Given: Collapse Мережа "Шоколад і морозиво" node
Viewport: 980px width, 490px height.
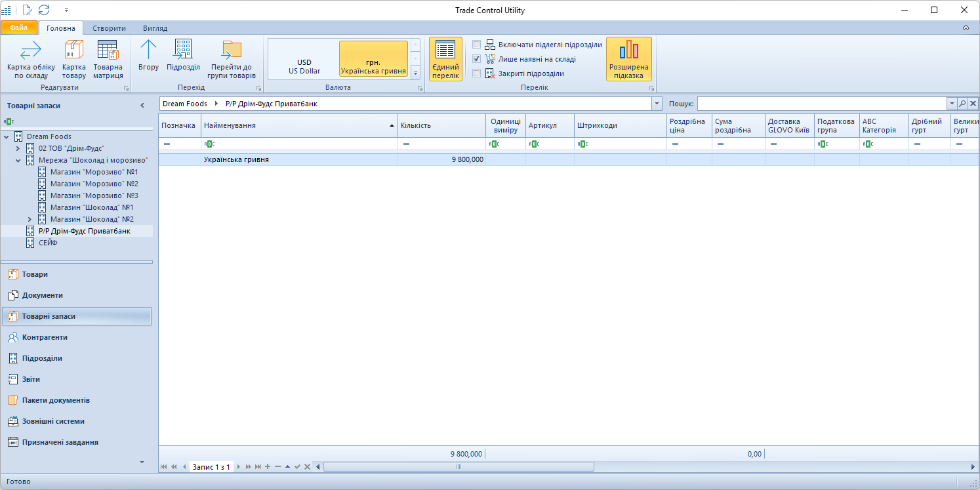Looking at the screenshot, I should 18,160.
